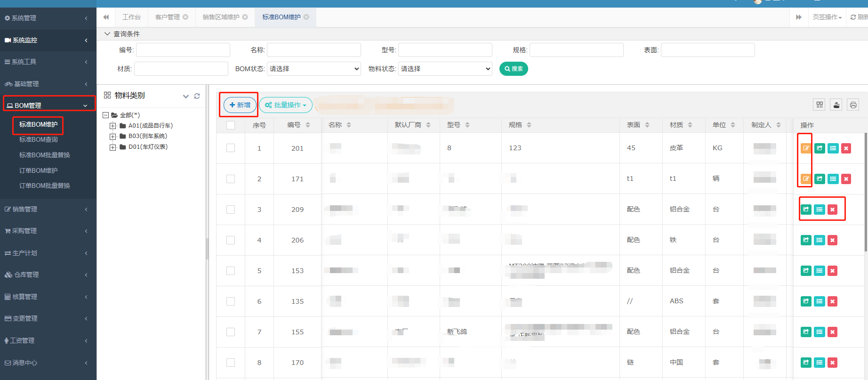
Task: Switch to the 客户管理 tab
Action: pyautogui.click(x=168, y=17)
